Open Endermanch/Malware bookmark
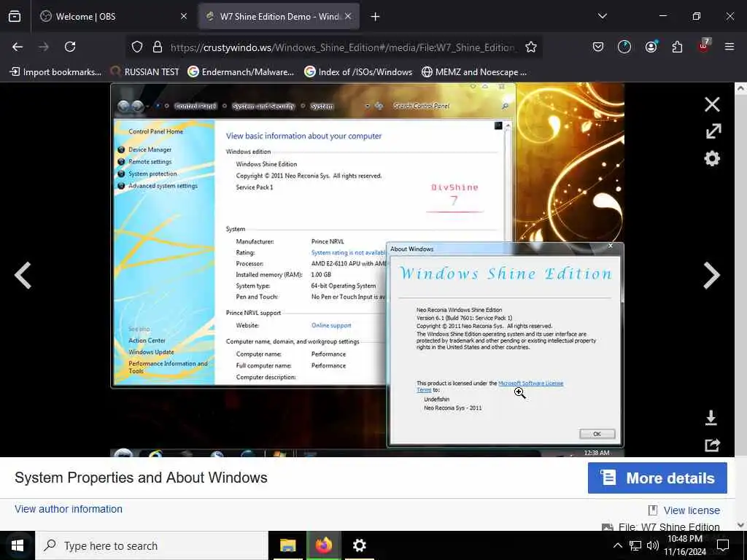This screenshot has width=747, height=560. [241, 72]
